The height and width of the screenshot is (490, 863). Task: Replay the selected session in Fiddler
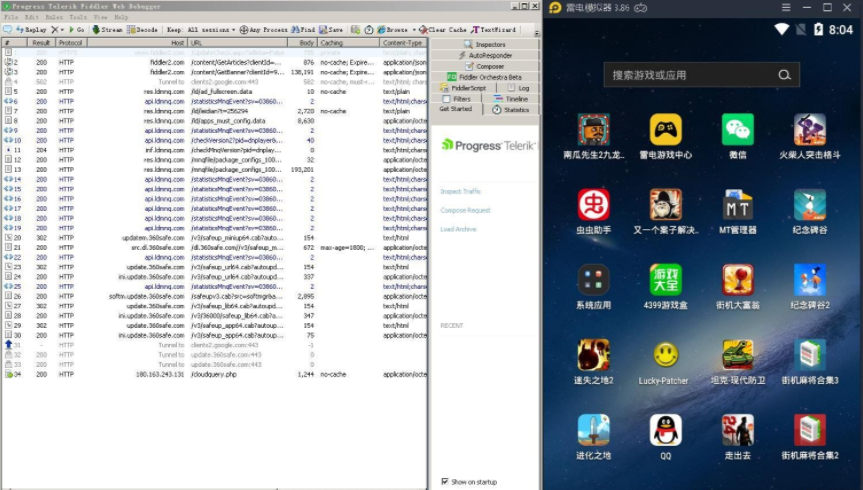pos(31,29)
